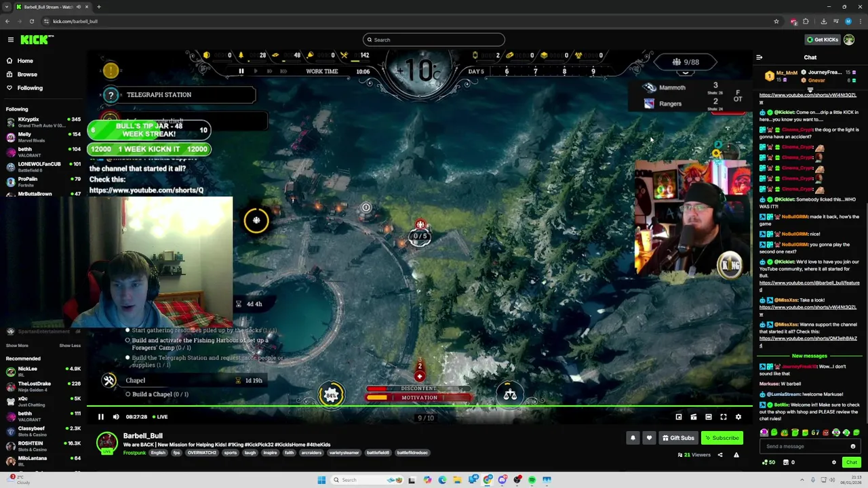Collapse list with Show Less
The width and height of the screenshot is (868, 488).
coord(70,346)
